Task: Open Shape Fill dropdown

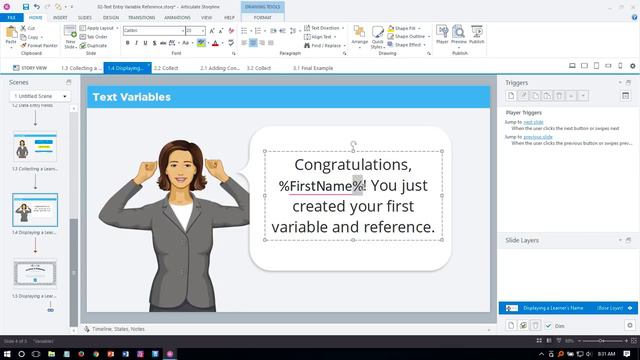Action: pos(404,28)
